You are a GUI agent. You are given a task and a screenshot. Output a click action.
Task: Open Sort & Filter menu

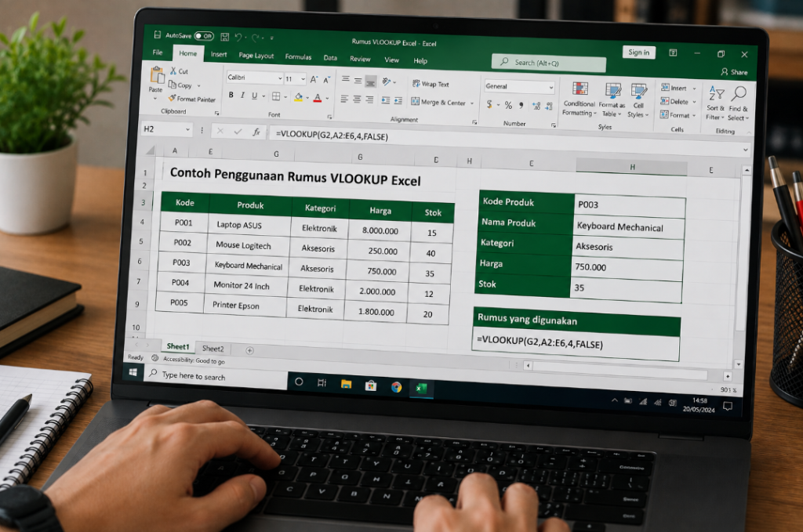tap(716, 103)
